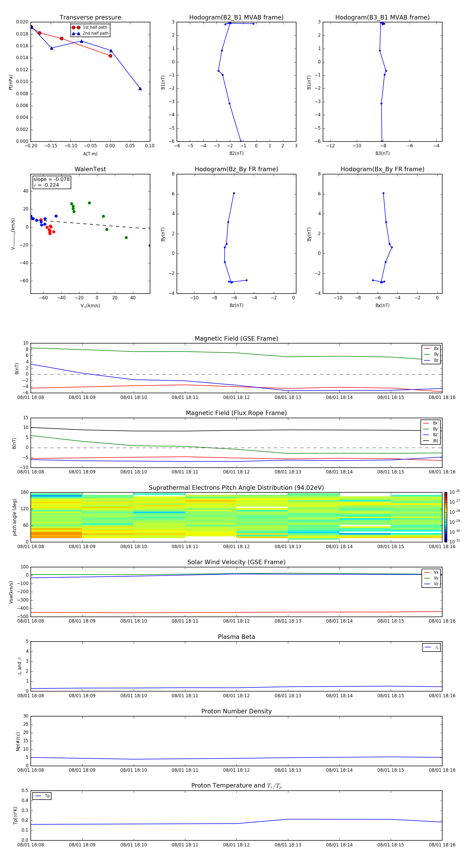This screenshot has height=868, width=473.
Task: Click the "Np(#/cc)" y-axis label
Action: pyautogui.click(x=18, y=741)
